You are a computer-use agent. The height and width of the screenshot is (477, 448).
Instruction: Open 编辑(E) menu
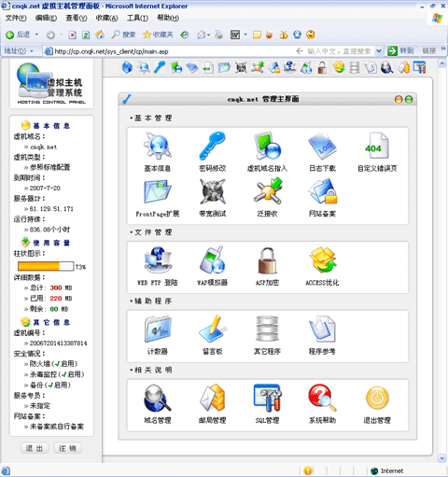click(x=46, y=18)
